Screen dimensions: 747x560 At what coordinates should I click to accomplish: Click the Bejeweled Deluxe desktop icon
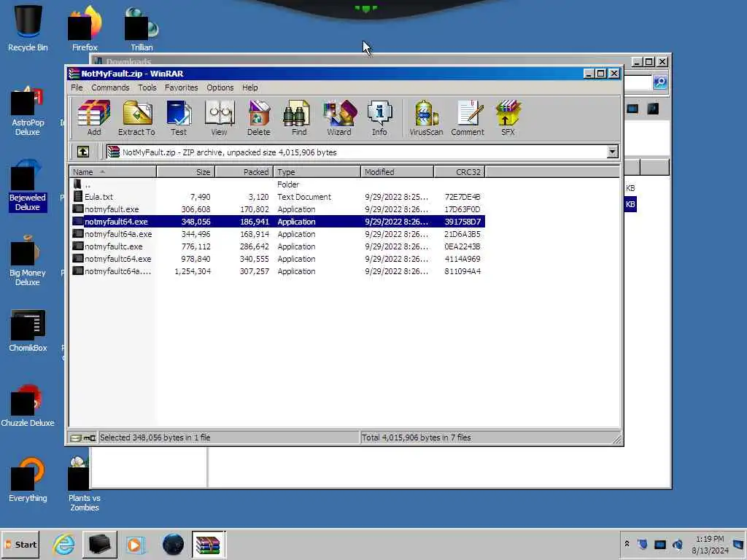[x=27, y=186]
